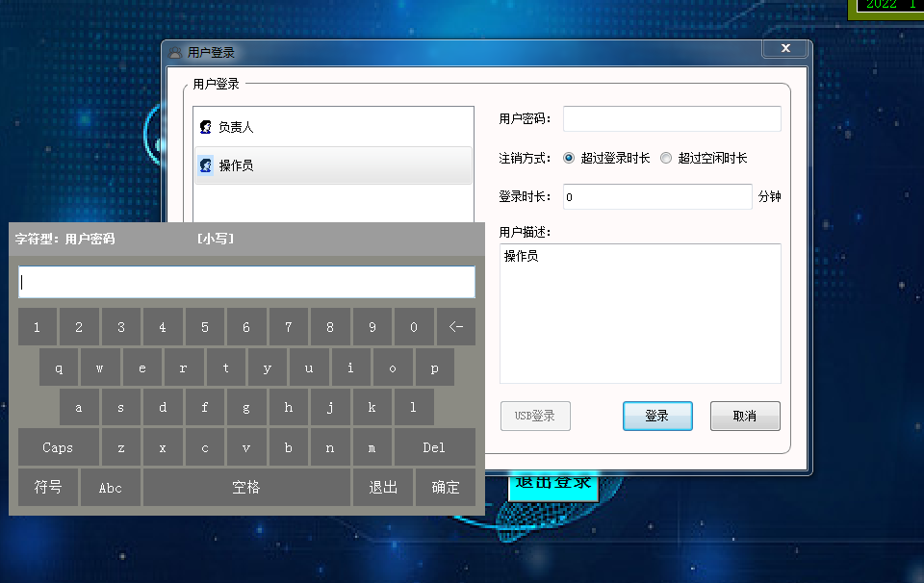
Task: Tap the Del key
Action: pyautogui.click(x=434, y=447)
